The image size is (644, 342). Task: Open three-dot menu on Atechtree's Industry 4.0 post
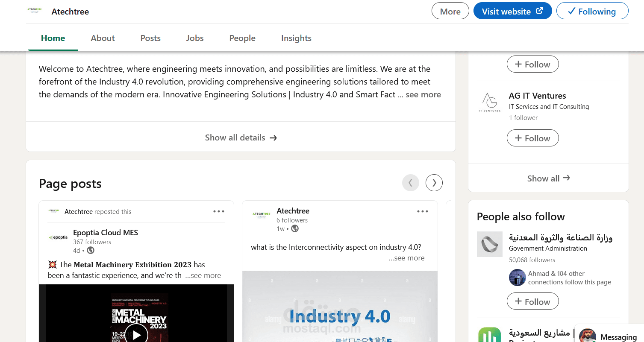(x=423, y=211)
